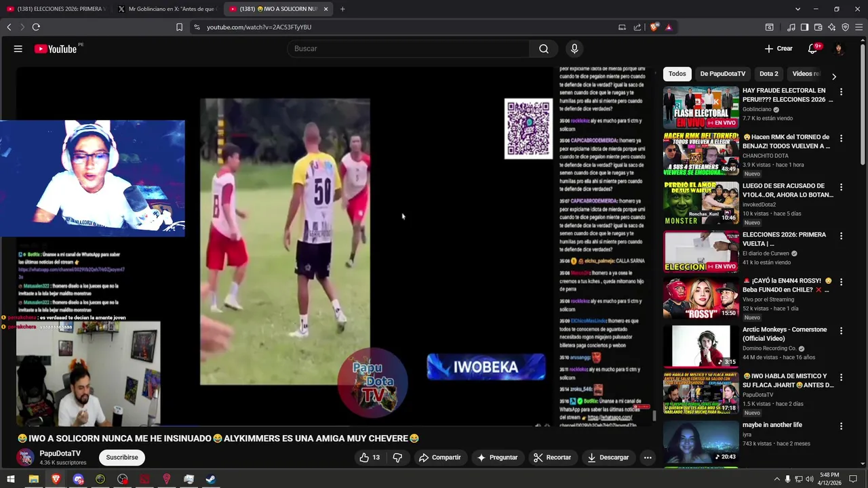868x488 pixels.
Task: Open options for Hacen RMK del TORNEO video
Action: pyautogui.click(x=841, y=138)
